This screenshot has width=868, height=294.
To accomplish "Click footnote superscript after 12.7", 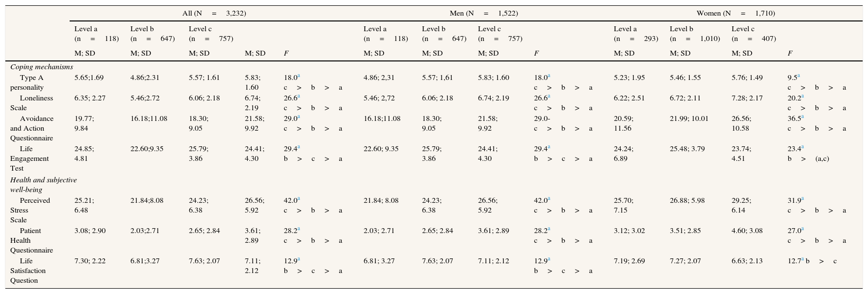I will click(802, 259).
